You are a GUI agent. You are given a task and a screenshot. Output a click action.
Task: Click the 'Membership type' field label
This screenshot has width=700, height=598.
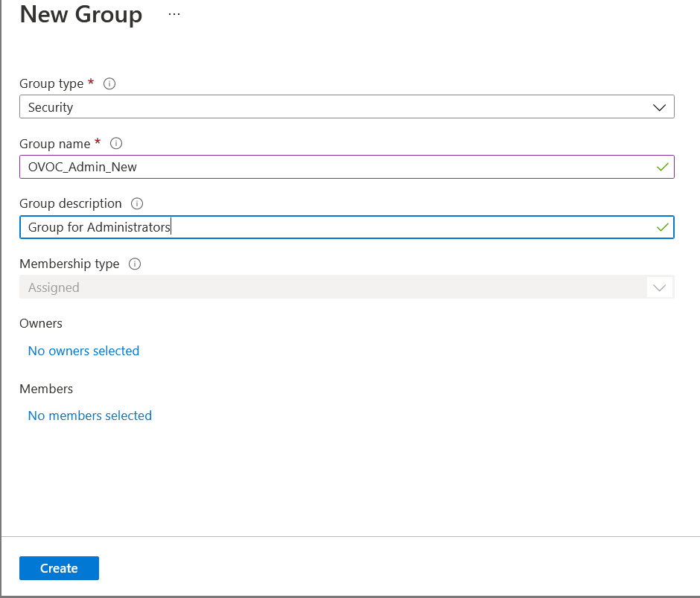69,264
